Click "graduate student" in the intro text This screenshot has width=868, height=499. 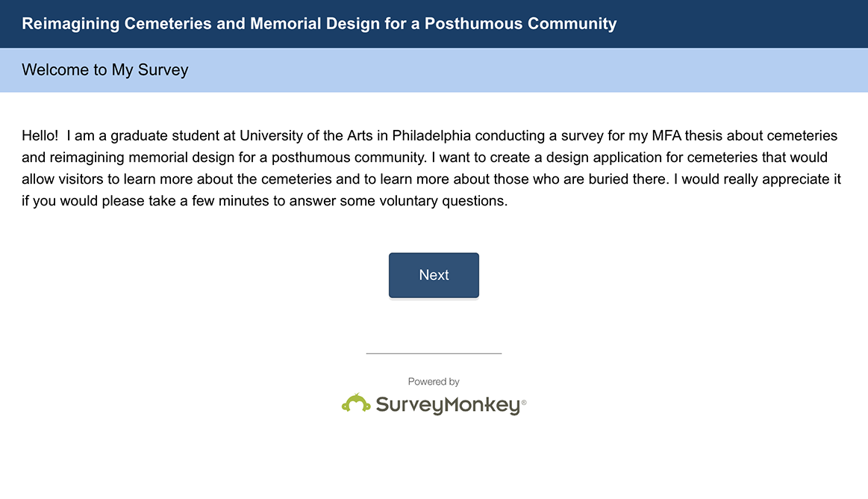click(162, 136)
